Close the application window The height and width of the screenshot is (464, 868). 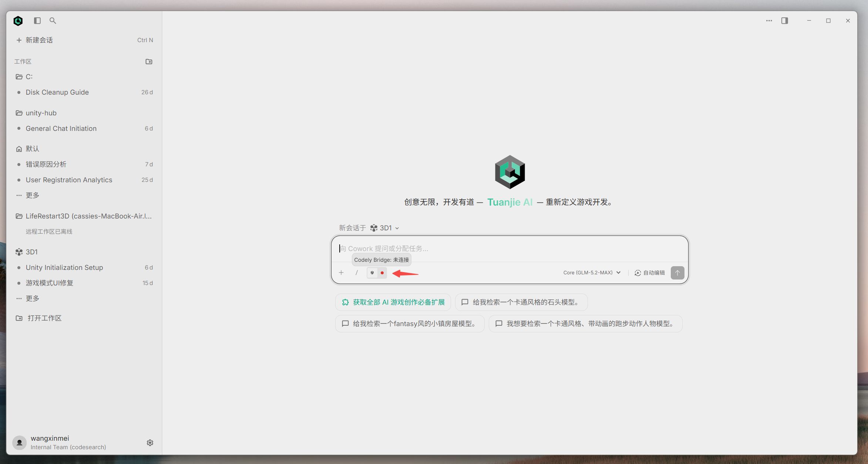[x=848, y=21]
